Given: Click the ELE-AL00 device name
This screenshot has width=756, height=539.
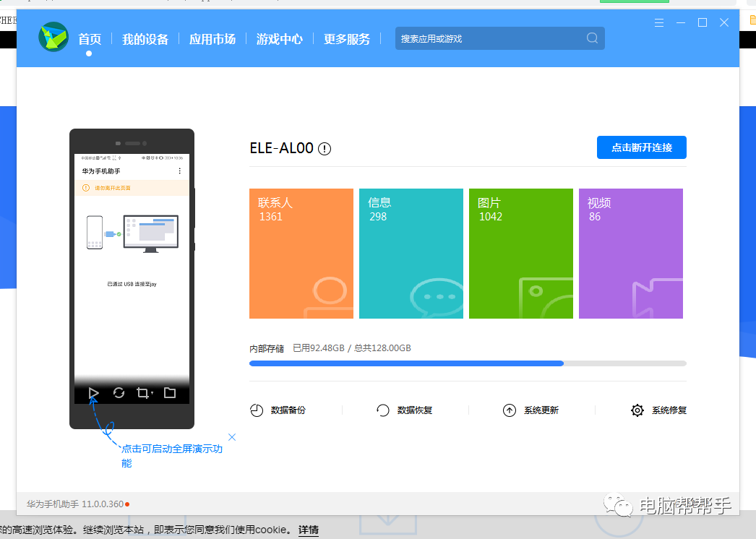Looking at the screenshot, I should [x=282, y=148].
